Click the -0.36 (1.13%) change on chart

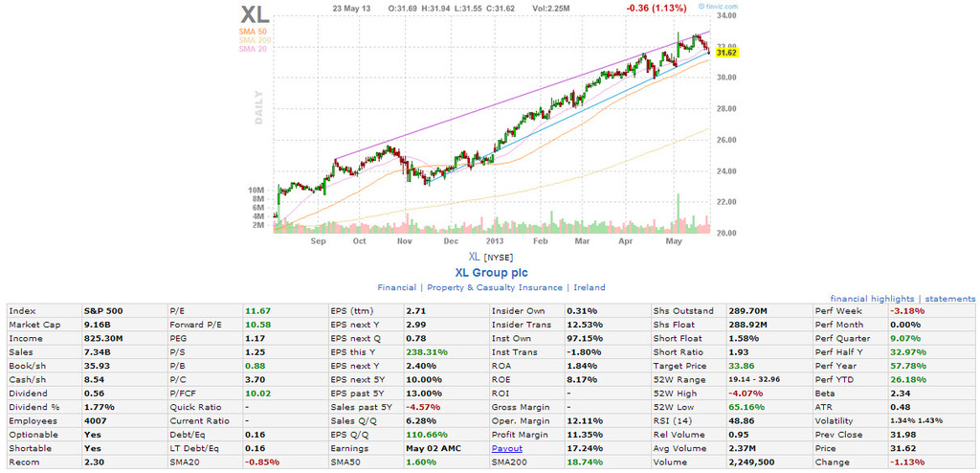[657, 8]
